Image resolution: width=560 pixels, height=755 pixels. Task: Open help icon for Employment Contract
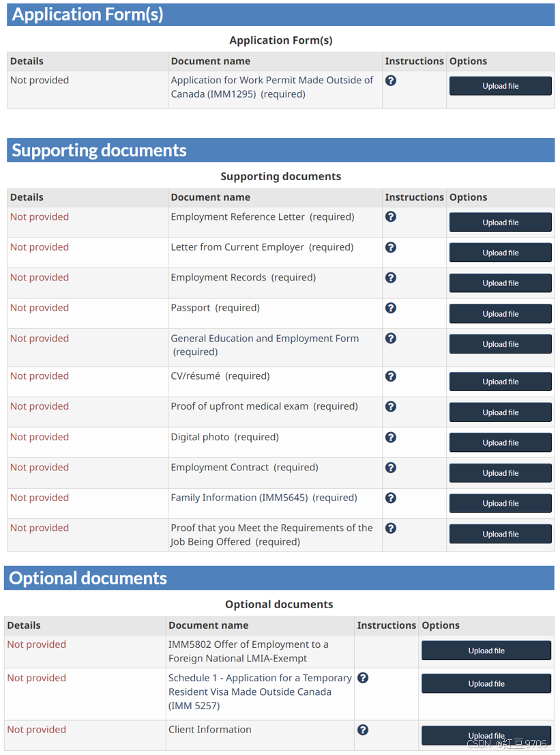(391, 468)
